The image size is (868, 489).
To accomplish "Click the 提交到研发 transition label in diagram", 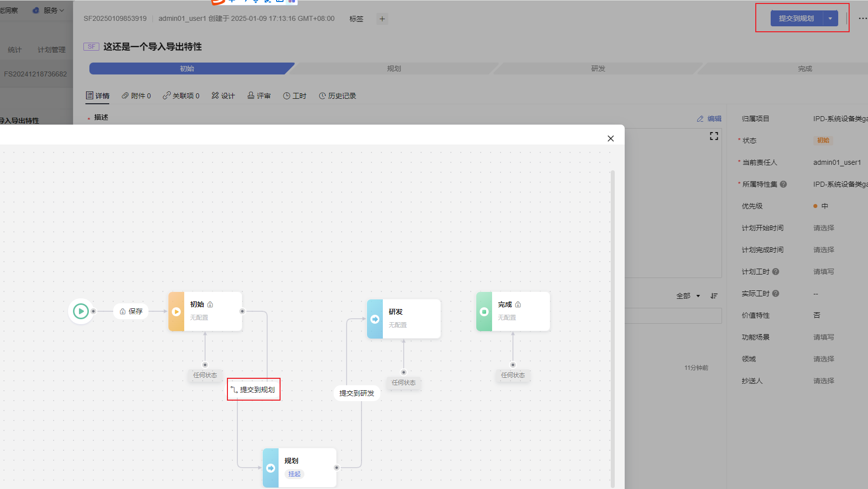I will (x=357, y=393).
